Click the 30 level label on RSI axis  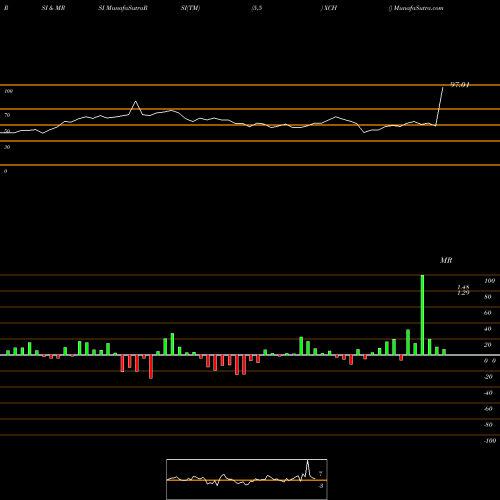(x=7, y=147)
